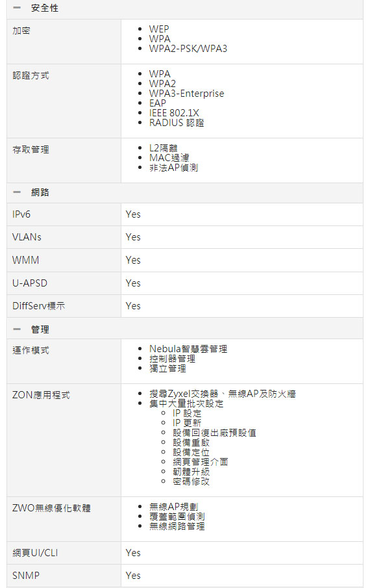Select WPA2-PSK/WPA3 encryption entry
The height and width of the screenshot is (588, 370).
pos(188,49)
